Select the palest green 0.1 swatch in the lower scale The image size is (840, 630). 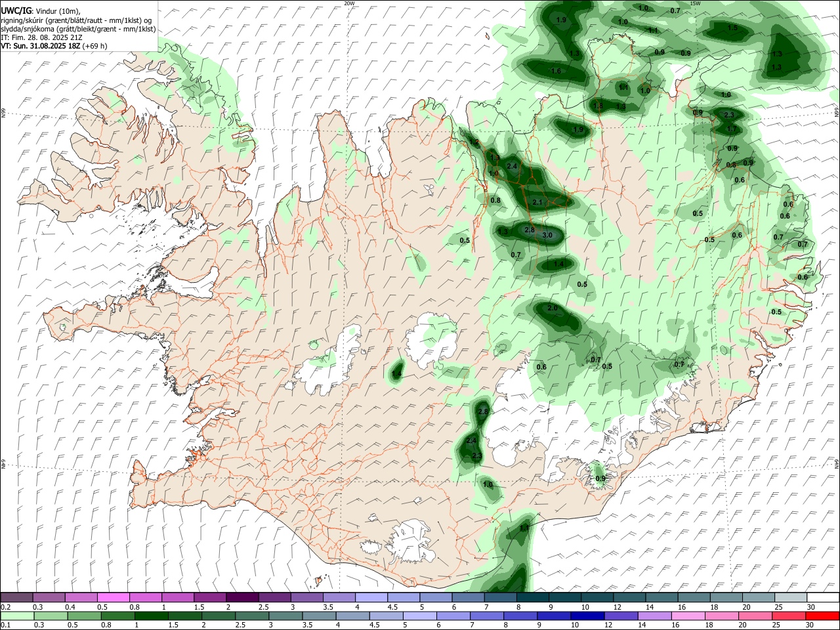coord(17,616)
